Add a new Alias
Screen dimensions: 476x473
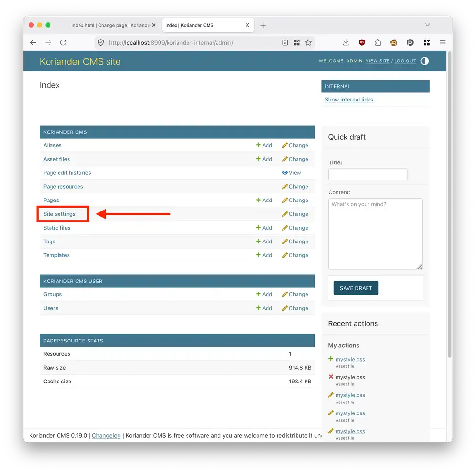[x=264, y=145]
